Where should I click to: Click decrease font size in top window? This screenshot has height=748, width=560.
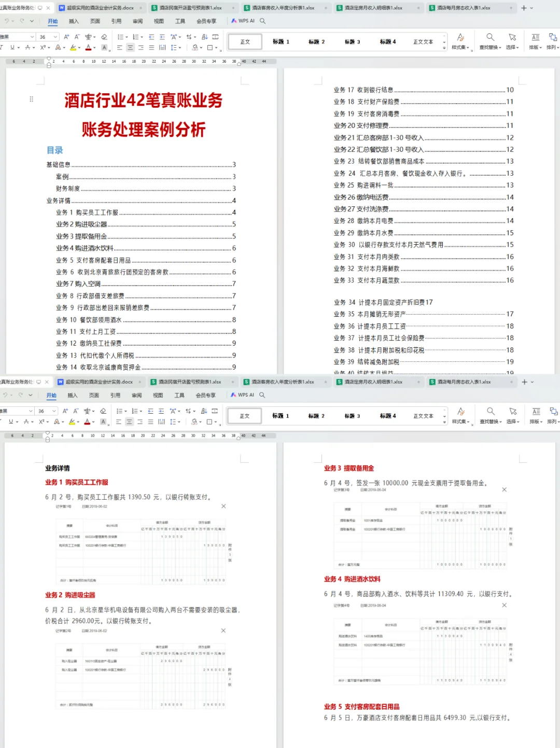[x=77, y=37]
